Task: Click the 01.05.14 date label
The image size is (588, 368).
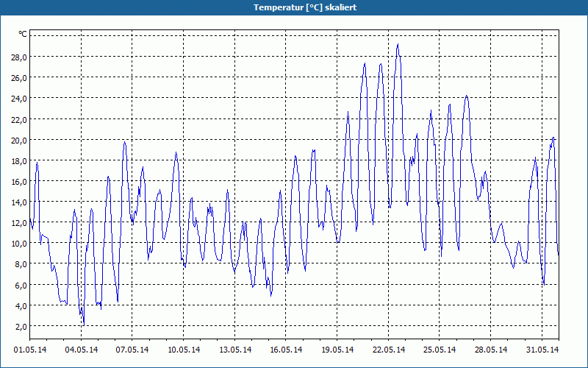Action: tap(30, 350)
